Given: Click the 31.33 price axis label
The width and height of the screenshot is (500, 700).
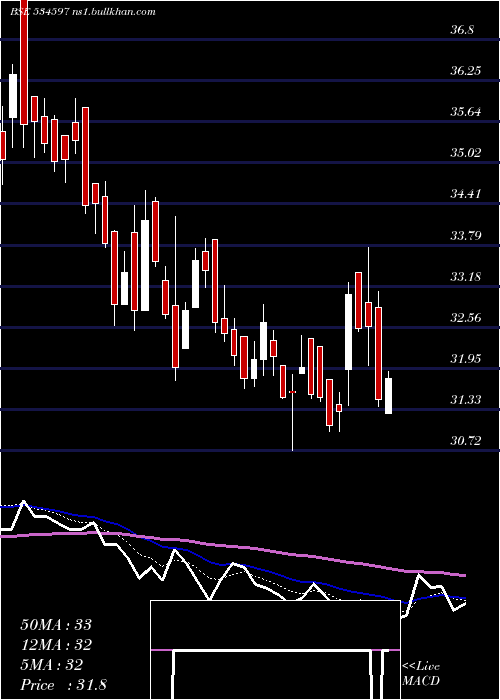Looking at the screenshot, I should coord(465,399).
